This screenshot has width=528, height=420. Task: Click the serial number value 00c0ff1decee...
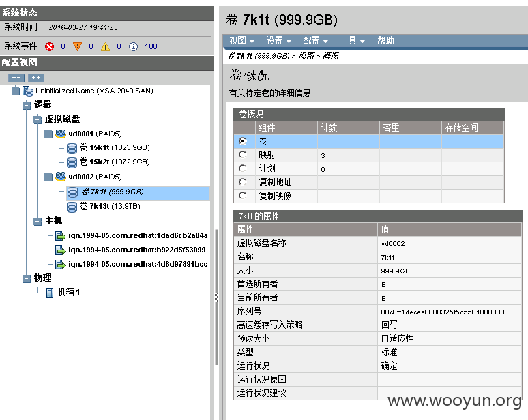click(443, 312)
